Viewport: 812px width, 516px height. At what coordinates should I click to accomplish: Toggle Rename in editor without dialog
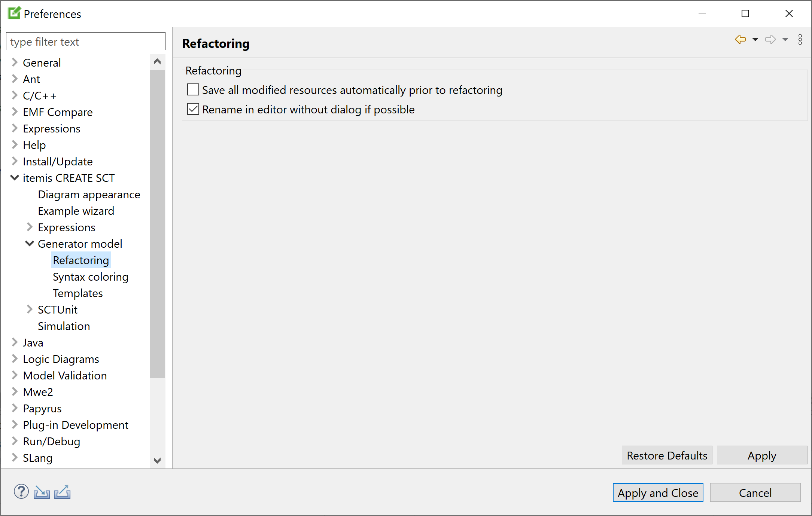click(x=193, y=110)
